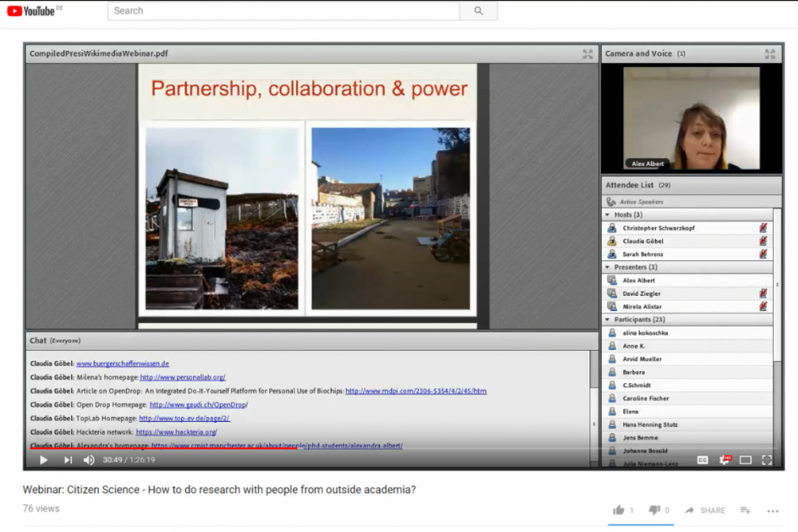798x532 pixels.
Task: Focus the YouTube search field
Action: 283,10
